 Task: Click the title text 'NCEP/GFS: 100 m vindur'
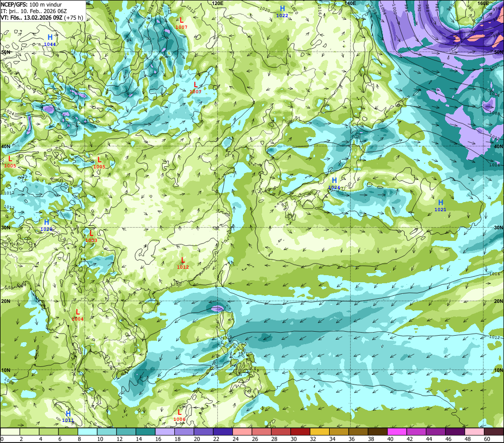[31, 5]
